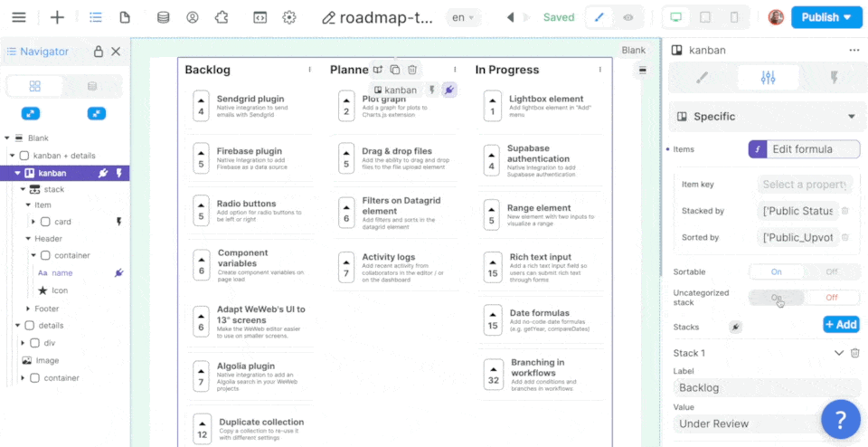Image resolution: width=868 pixels, height=447 pixels.
Task: Open the settings gear in top toolbar
Action: click(289, 17)
